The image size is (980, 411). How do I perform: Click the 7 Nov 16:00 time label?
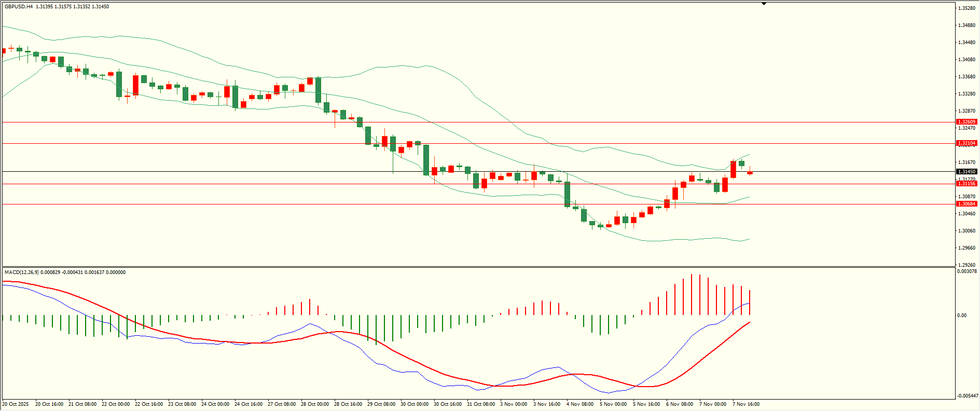[x=746, y=404]
